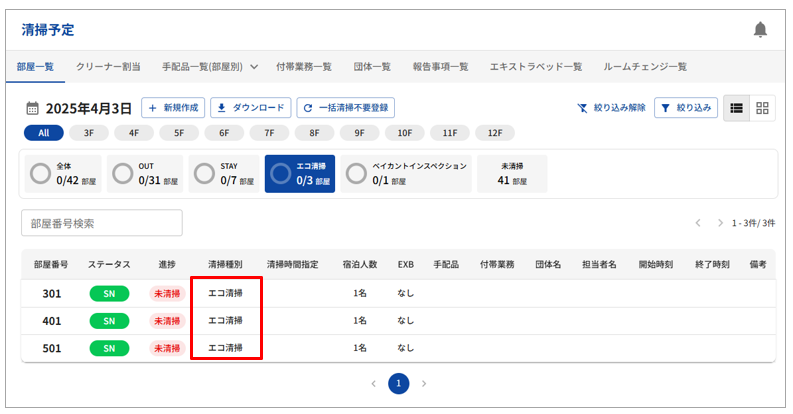Switch to ルームチェンジ一覧 tab
Viewport: 793px width, 414px height.
coord(645,67)
